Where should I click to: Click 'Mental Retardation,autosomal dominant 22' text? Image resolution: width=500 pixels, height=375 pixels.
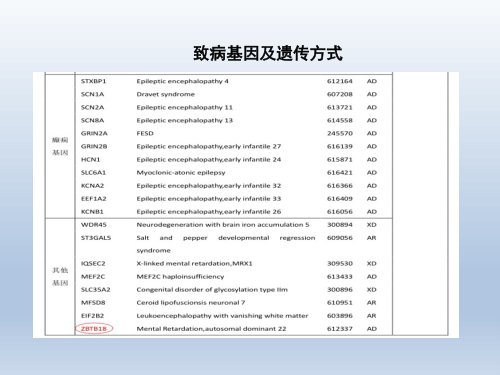tap(211, 329)
